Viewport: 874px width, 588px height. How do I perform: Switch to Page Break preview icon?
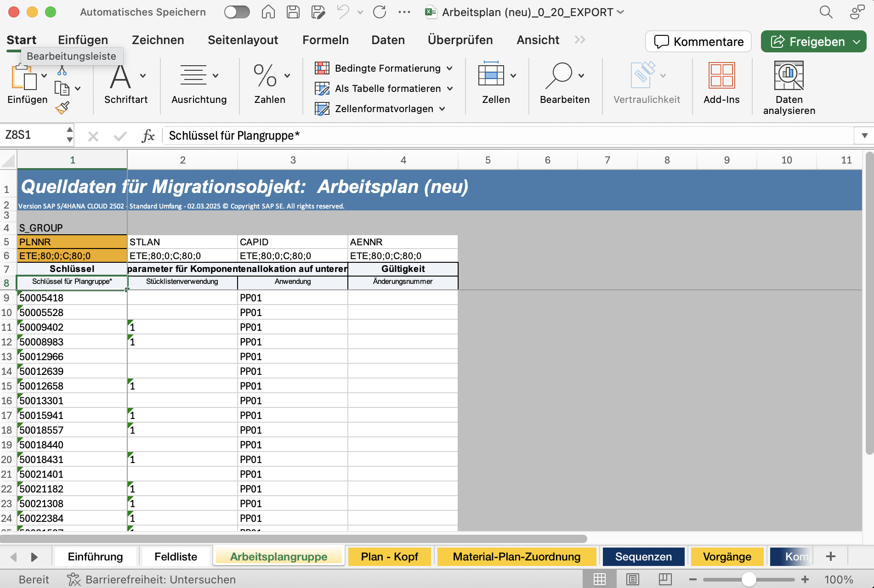pos(665,579)
